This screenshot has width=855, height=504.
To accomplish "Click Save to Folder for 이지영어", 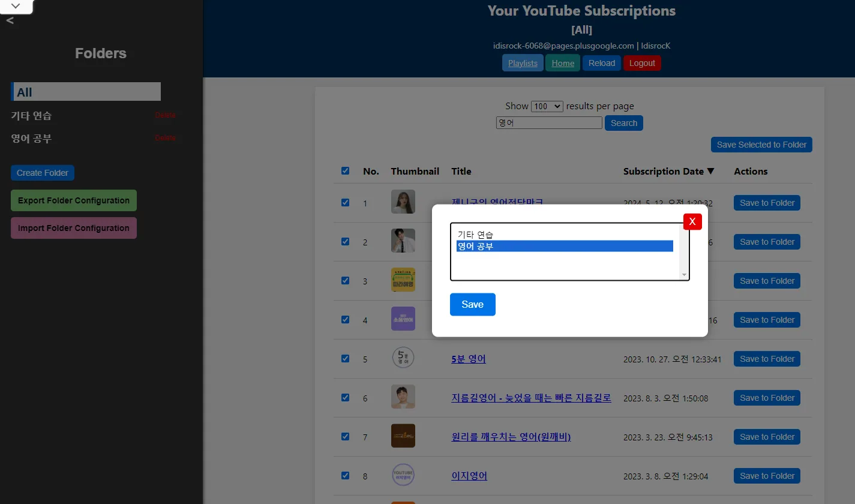I will (767, 476).
